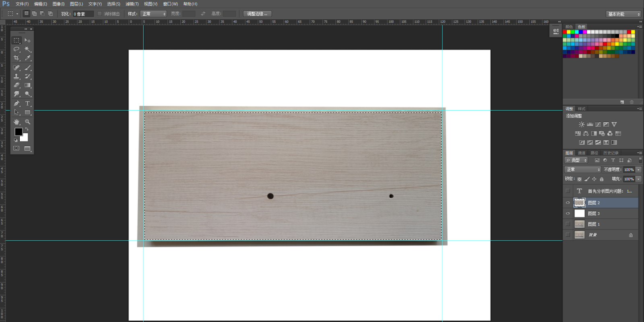
Task: Select the Eyedropper tool
Action: [x=27, y=58]
